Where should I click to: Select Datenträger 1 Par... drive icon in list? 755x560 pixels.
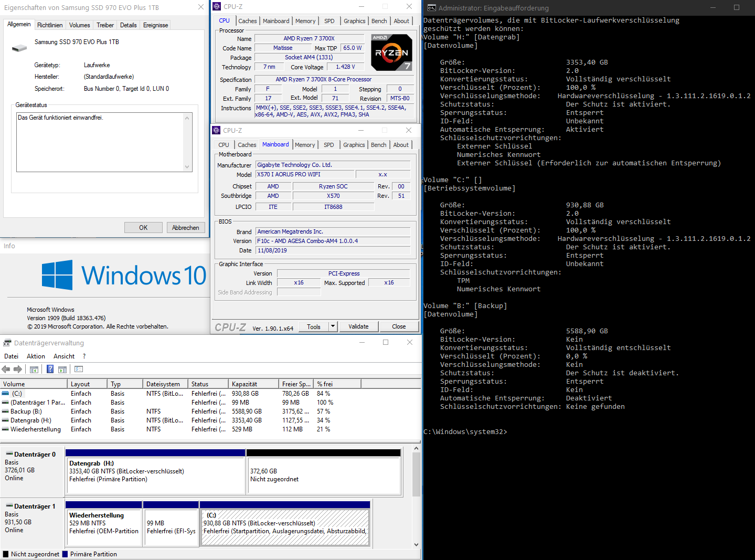click(x=5, y=403)
